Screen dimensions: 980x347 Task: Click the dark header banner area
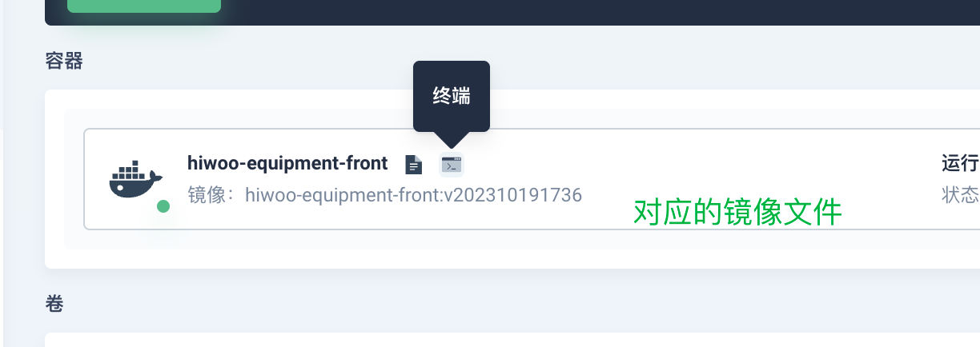pyautogui.click(x=512, y=12)
